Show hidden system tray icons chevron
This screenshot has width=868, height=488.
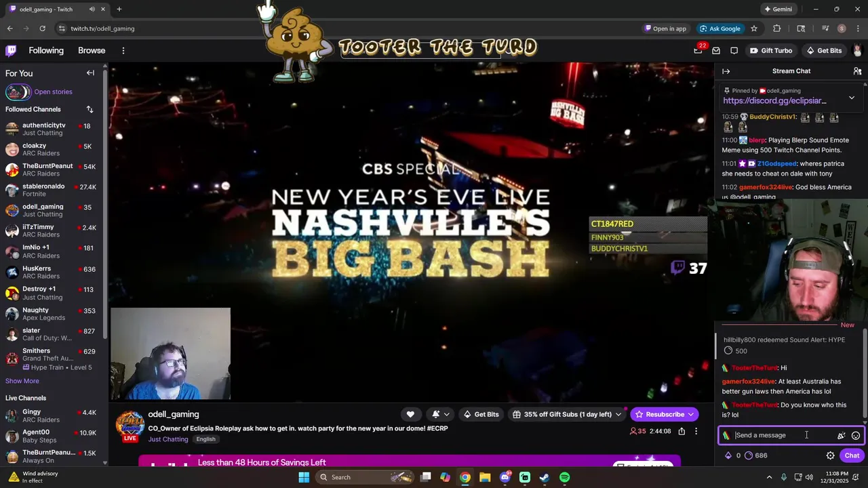[x=769, y=477]
